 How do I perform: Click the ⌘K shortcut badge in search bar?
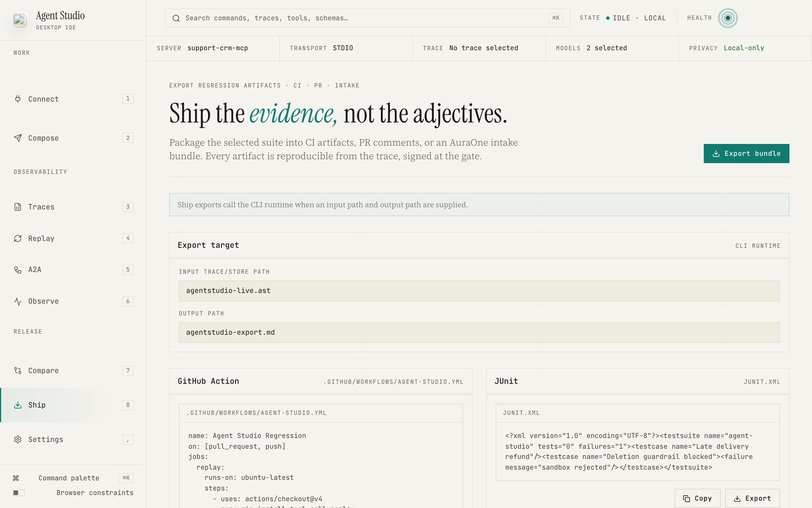pyautogui.click(x=556, y=18)
